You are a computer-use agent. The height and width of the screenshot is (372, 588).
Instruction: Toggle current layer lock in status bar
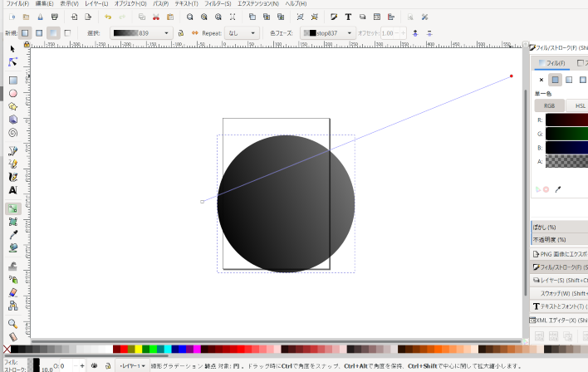108,365
